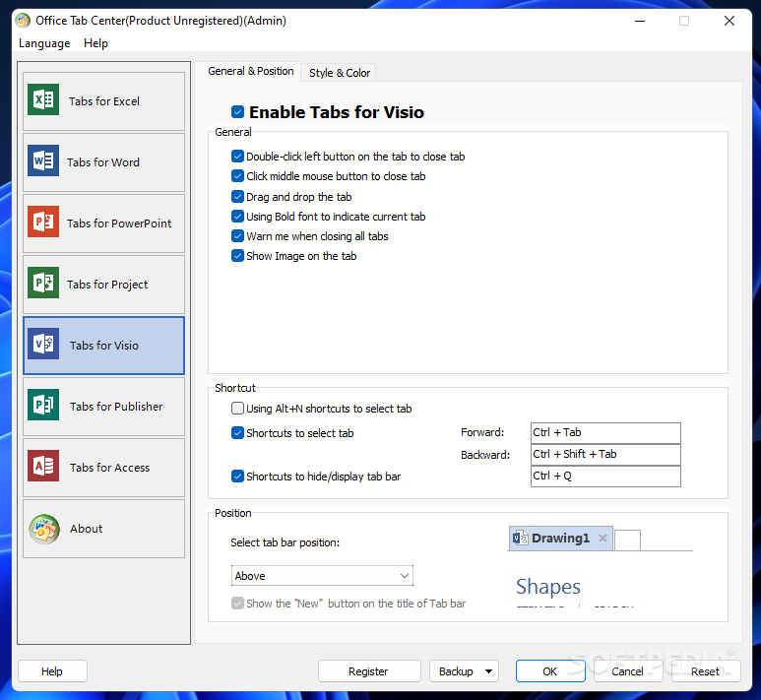Switch to Style & Color tab

(340, 73)
